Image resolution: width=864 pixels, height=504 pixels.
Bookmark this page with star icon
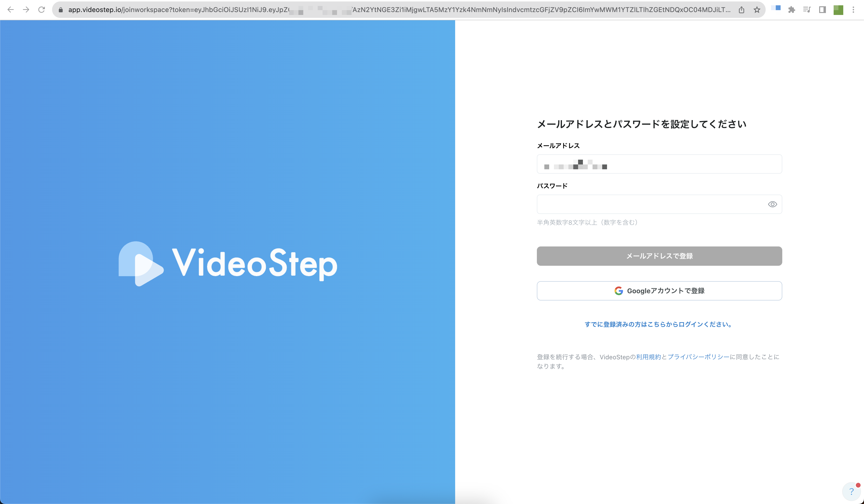pyautogui.click(x=757, y=10)
